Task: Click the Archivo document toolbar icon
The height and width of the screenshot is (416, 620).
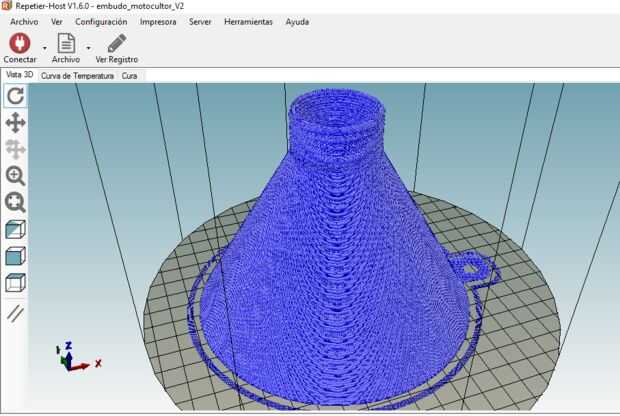Action: tap(66, 43)
